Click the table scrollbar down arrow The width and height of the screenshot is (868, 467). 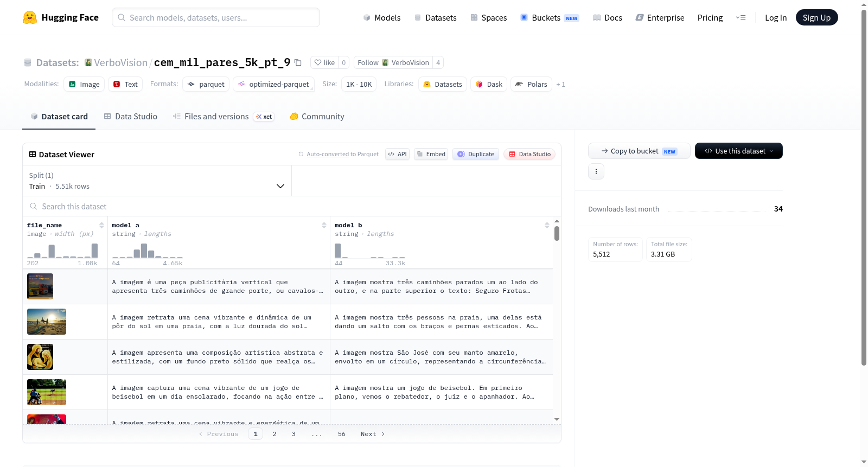click(x=557, y=419)
